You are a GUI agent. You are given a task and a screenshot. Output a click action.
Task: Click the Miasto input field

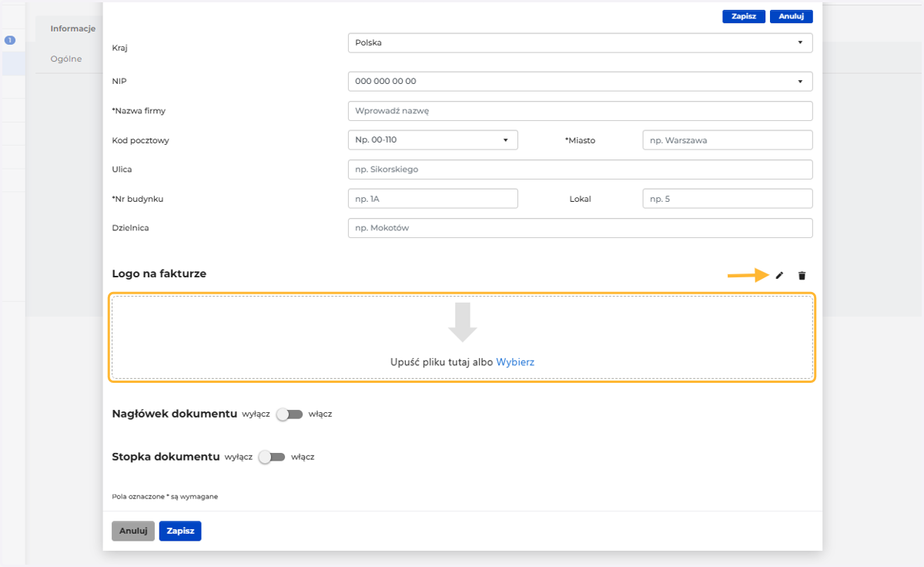click(728, 140)
